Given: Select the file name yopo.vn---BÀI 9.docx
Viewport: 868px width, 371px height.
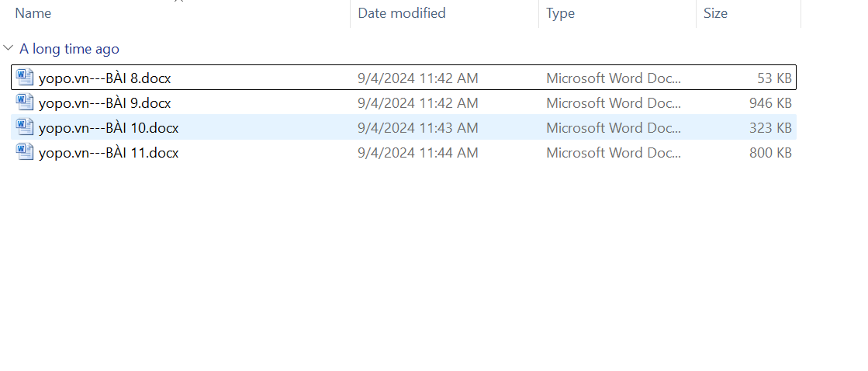Looking at the screenshot, I should (105, 103).
